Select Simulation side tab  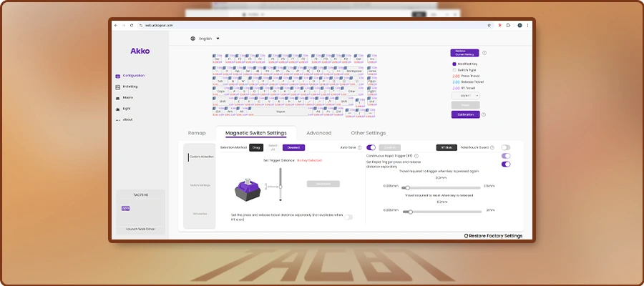200,214
